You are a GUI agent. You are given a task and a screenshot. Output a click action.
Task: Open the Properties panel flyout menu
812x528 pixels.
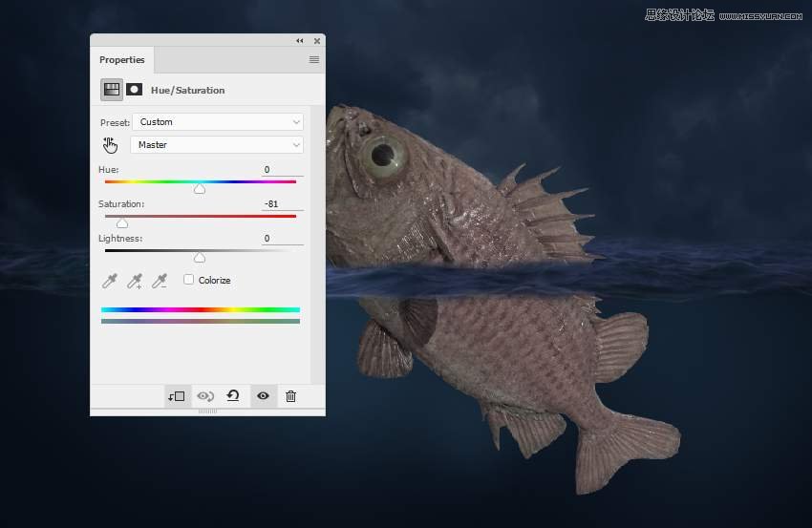[x=313, y=60]
